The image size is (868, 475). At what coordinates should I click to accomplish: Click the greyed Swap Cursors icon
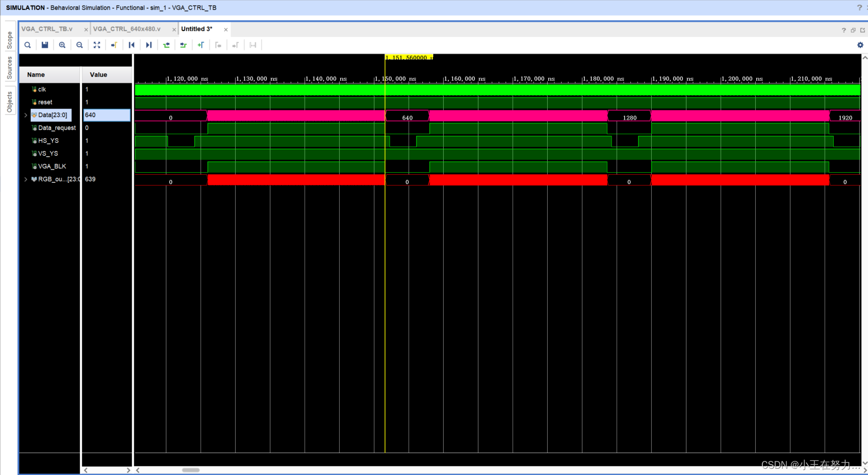253,45
